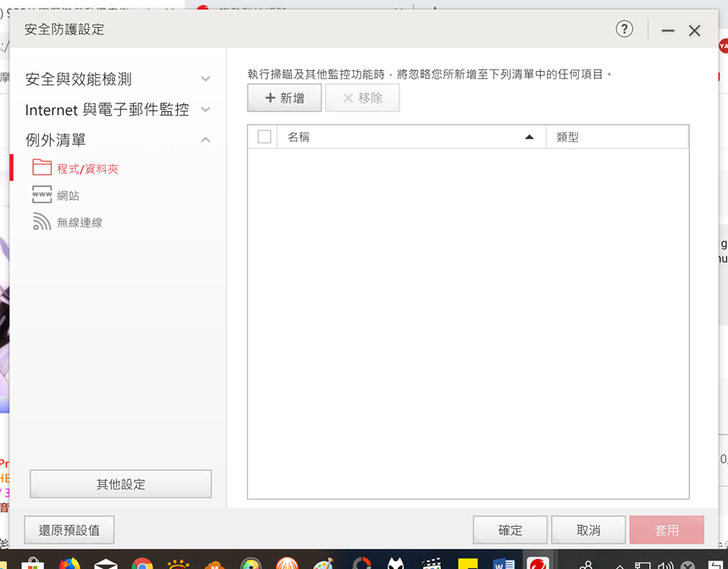
Task: Expand the Internet 與電子郵件監控 chevron
Action: click(205, 109)
